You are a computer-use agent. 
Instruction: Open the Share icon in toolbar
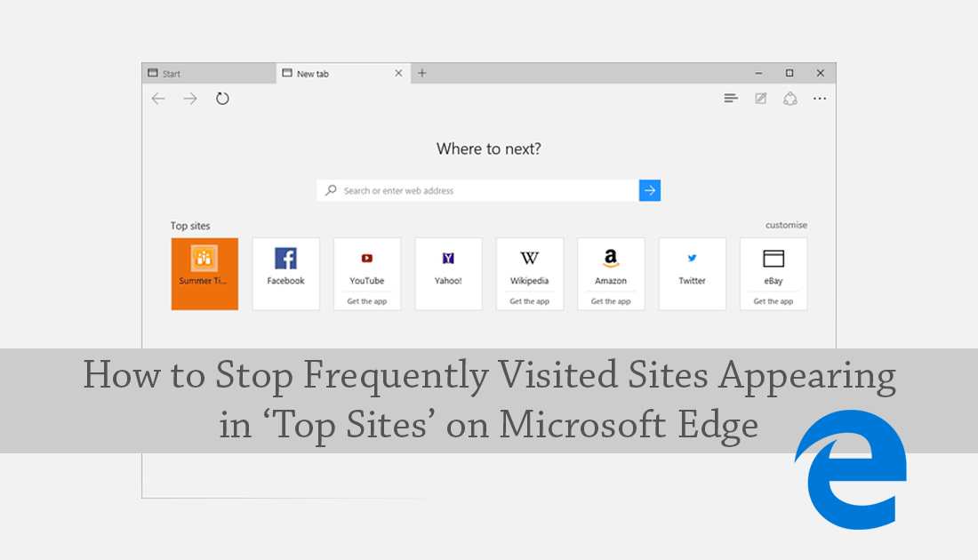pos(790,99)
